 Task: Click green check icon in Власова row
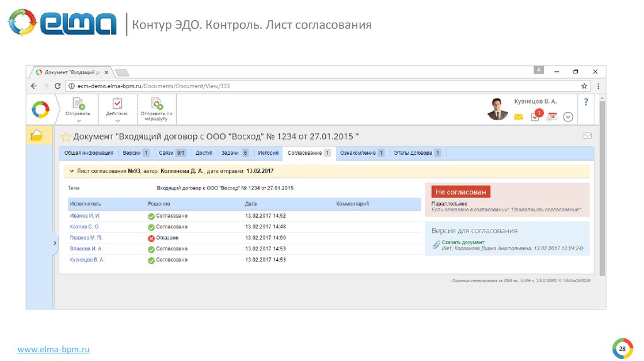point(151,249)
